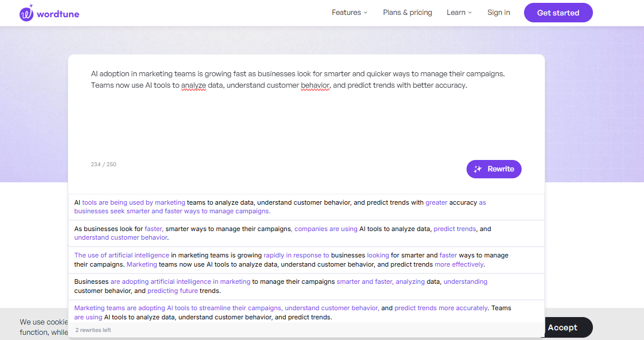The image size is (644, 340).
Task: Expand the Features dropdown menu
Action: [x=349, y=13]
